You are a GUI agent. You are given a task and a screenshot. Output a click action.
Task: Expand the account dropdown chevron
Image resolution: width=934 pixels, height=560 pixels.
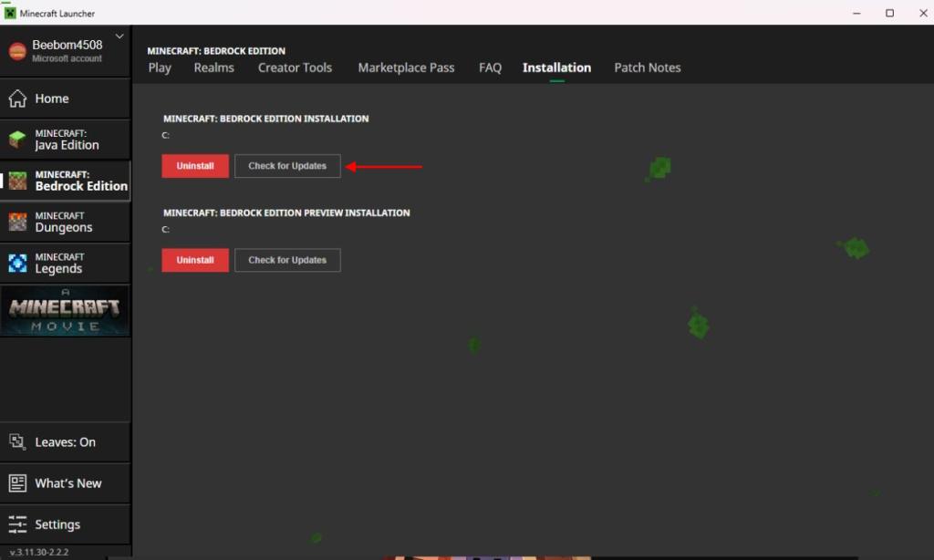[x=119, y=35]
